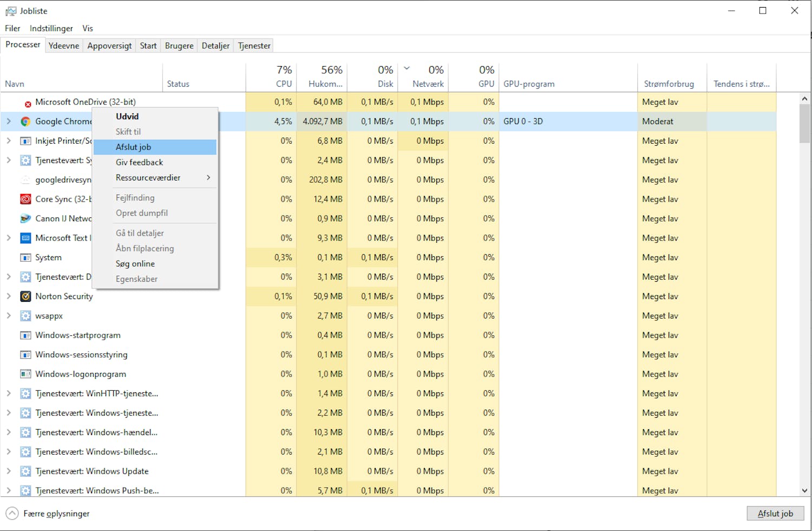Click the wsappx gear icon
812x531 pixels.
coord(25,315)
